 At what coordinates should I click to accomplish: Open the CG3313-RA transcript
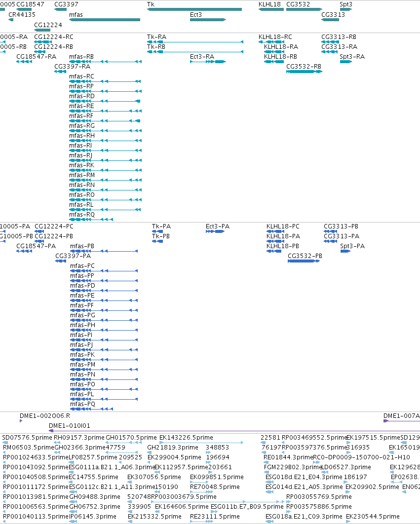[329, 52]
